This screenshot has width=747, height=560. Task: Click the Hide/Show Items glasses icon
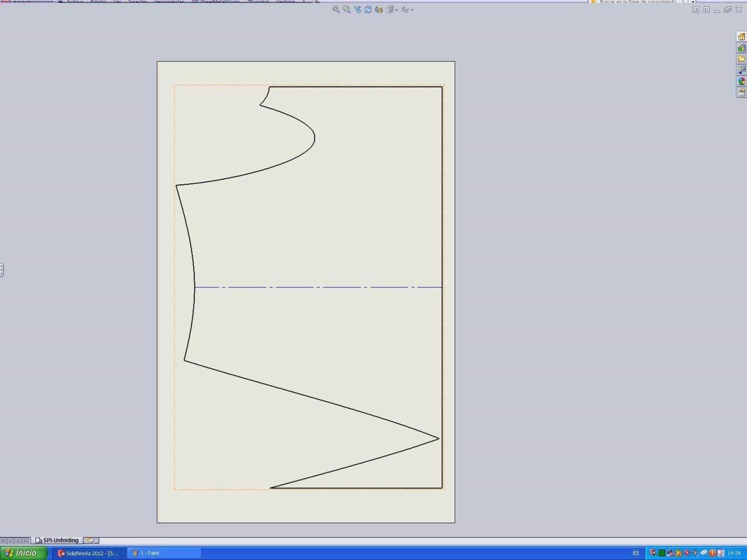405,10
